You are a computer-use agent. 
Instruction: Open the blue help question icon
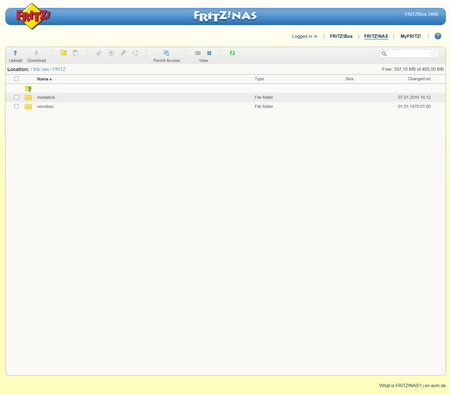[438, 36]
